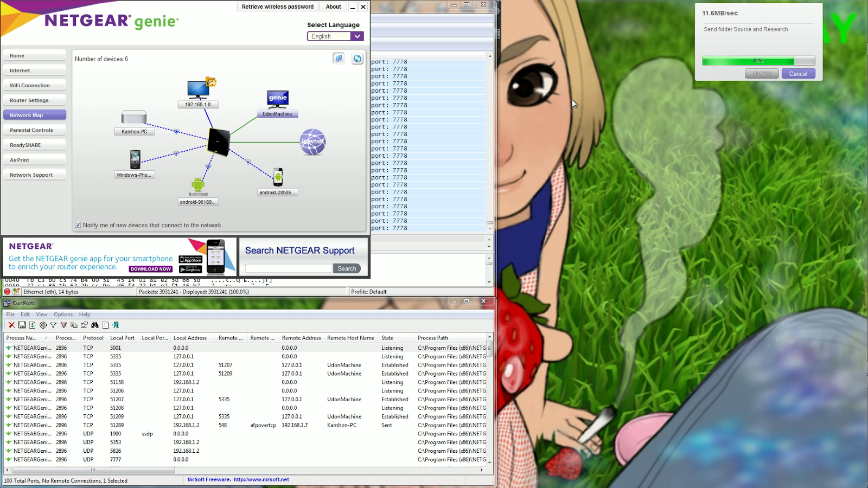Click the blue devices icon in Network Map header
This screenshot has width=868, height=488.
click(x=339, y=59)
